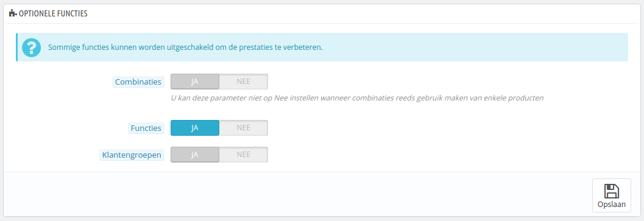Click the Klantengroepen field label
Viewport: 644px width, 221px height.
pos(132,155)
